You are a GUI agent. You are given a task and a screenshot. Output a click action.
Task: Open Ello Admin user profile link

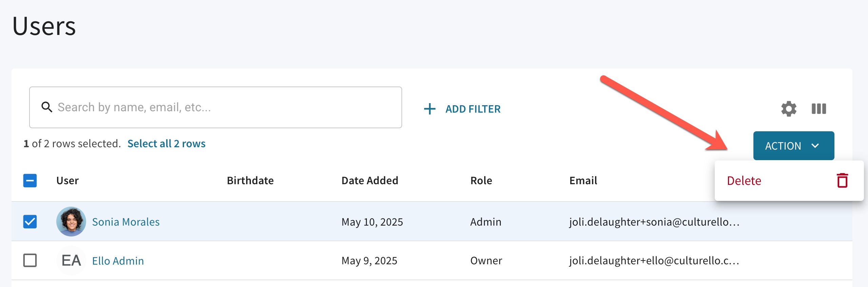(118, 261)
